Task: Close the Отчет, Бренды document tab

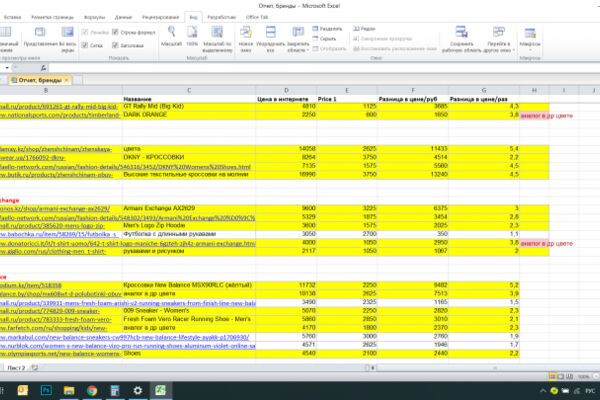Action: tap(67, 80)
